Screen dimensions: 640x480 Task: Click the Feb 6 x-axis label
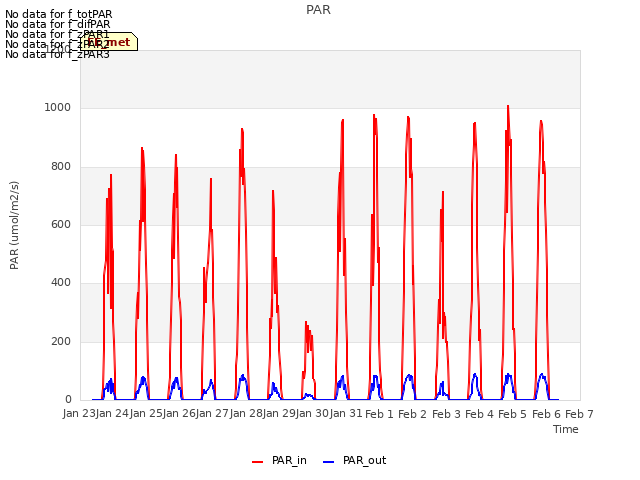pyautogui.click(x=546, y=414)
